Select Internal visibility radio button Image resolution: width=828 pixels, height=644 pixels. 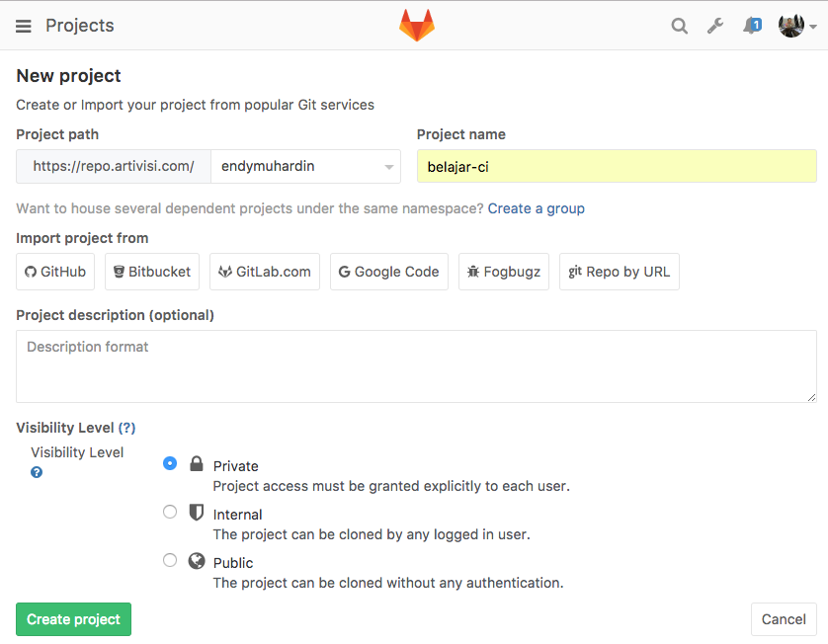coord(170,512)
